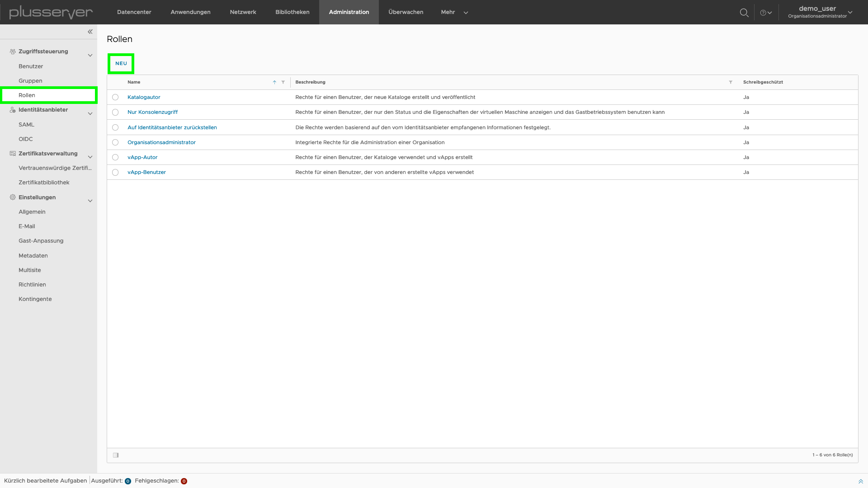Select the Katalogautor radio button
Viewport: 868px width, 488px height.
pyautogui.click(x=115, y=97)
